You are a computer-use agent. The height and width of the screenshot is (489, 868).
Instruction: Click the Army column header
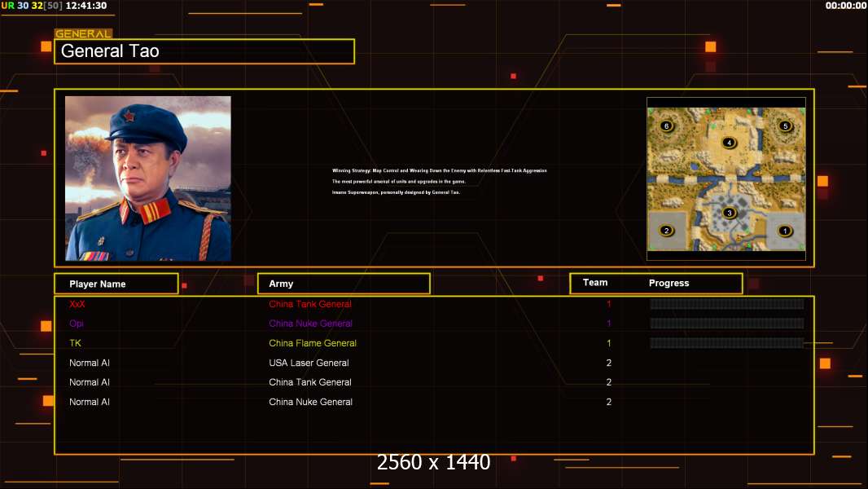pyautogui.click(x=344, y=284)
